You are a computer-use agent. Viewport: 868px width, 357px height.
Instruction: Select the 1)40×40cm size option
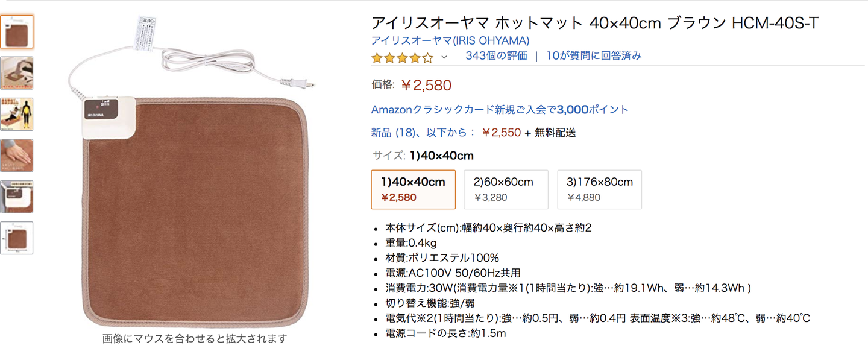[x=414, y=189]
